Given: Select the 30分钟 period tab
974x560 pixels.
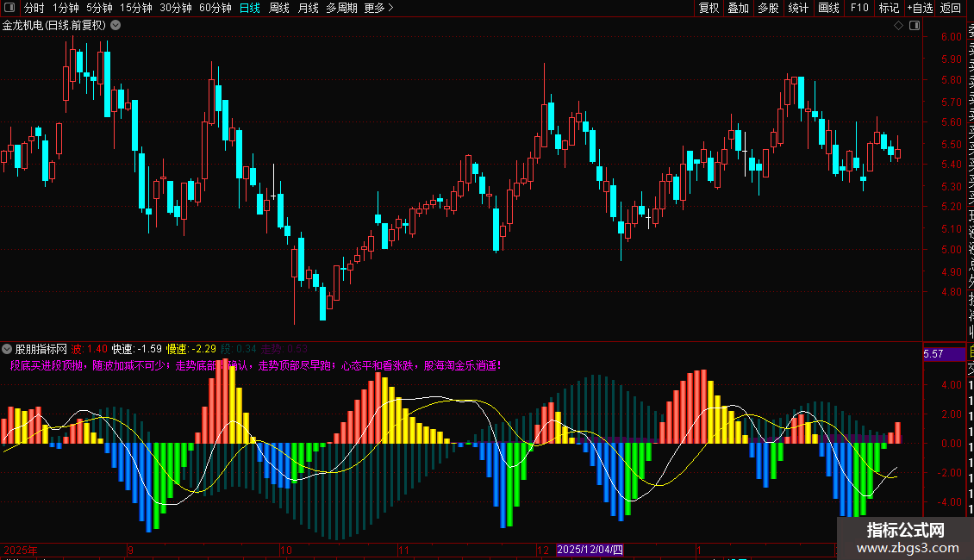Looking at the screenshot, I should tap(175, 8).
